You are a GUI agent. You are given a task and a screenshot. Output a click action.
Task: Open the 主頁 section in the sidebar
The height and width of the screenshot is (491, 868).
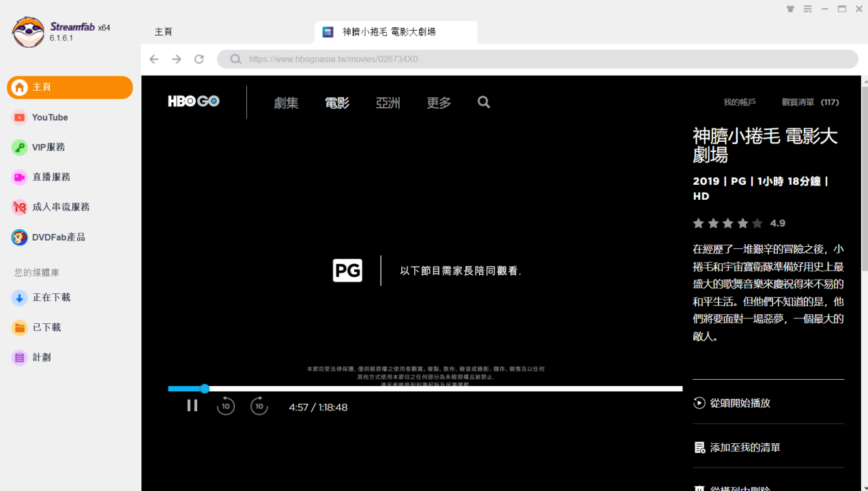(x=70, y=87)
